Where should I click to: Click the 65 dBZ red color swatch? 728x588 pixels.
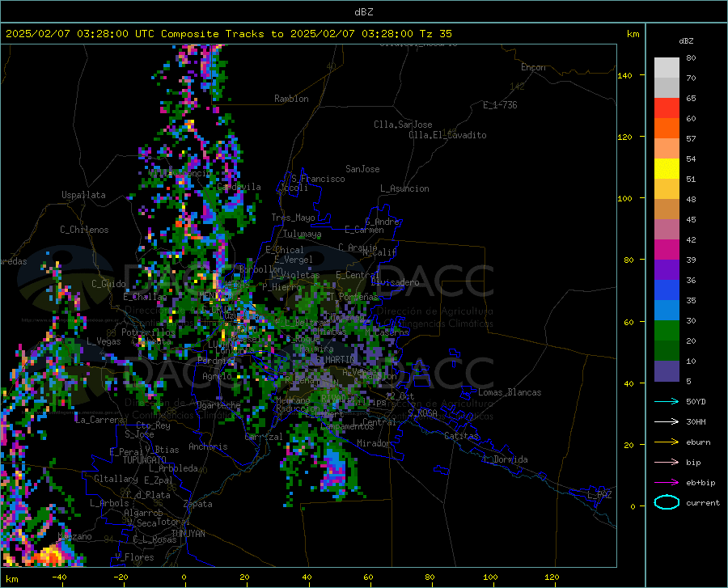pyautogui.click(x=667, y=108)
